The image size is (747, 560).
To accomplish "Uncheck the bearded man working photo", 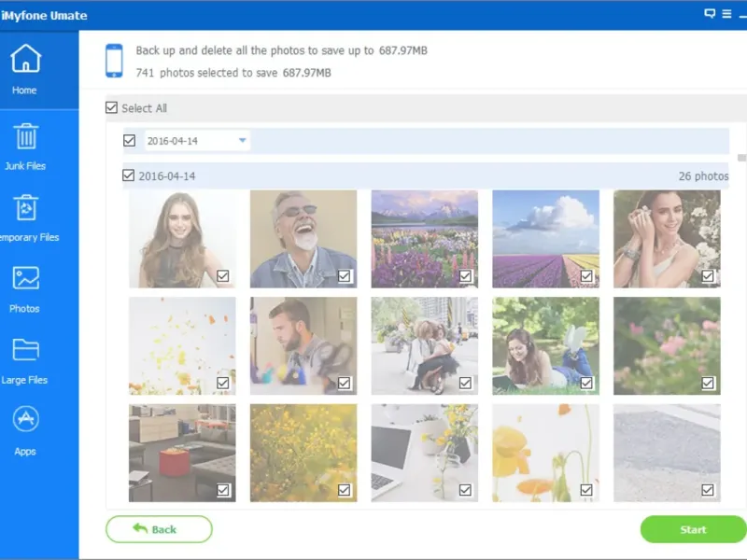I will (344, 383).
